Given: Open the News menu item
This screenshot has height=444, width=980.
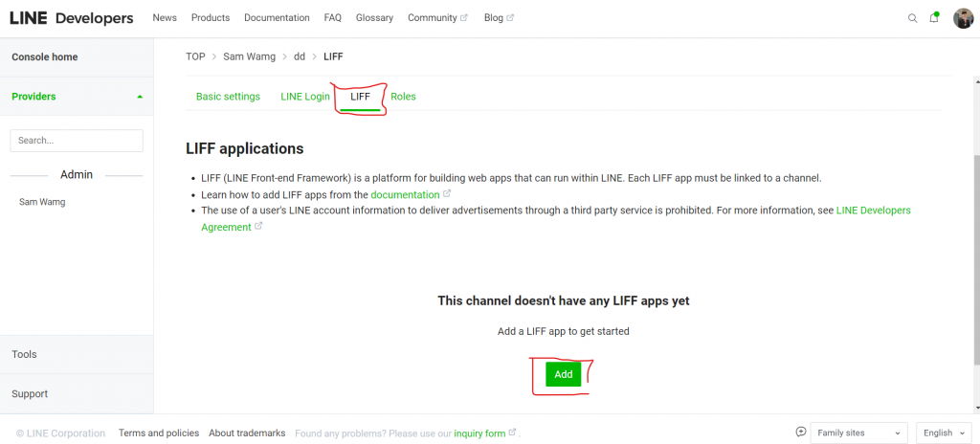Looking at the screenshot, I should tap(165, 18).
